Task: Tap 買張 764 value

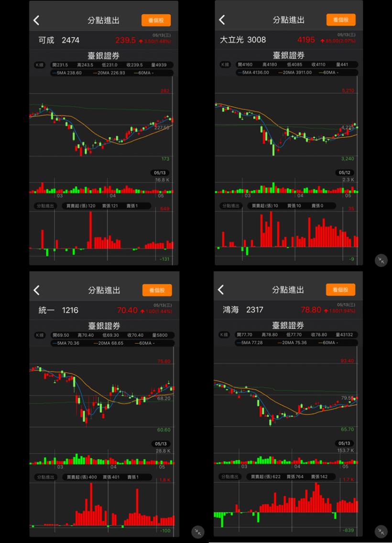Action: point(295,477)
